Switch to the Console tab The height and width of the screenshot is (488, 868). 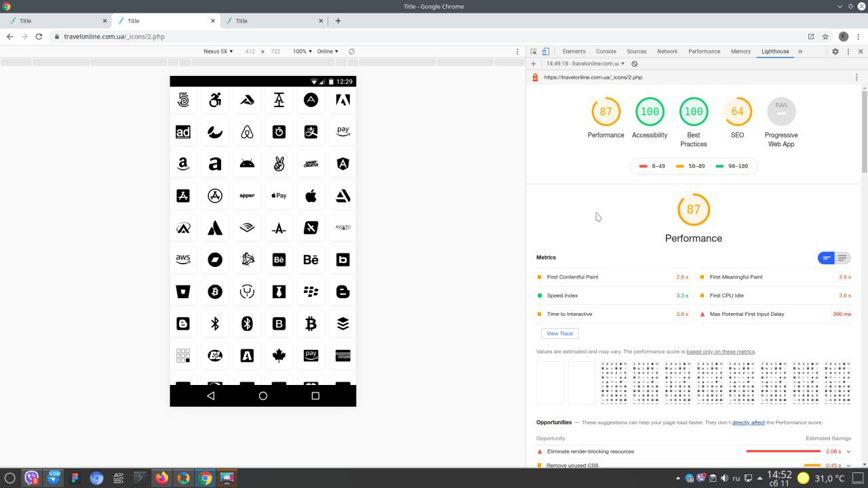coord(606,52)
